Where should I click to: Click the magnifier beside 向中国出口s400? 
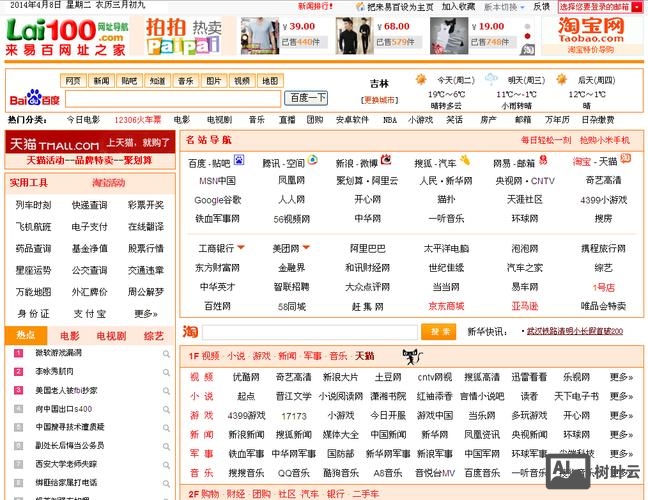(166, 410)
